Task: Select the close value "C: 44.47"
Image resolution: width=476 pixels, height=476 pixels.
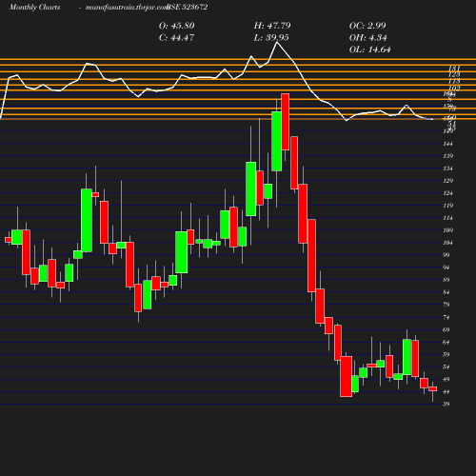Action: (x=176, y=38)
